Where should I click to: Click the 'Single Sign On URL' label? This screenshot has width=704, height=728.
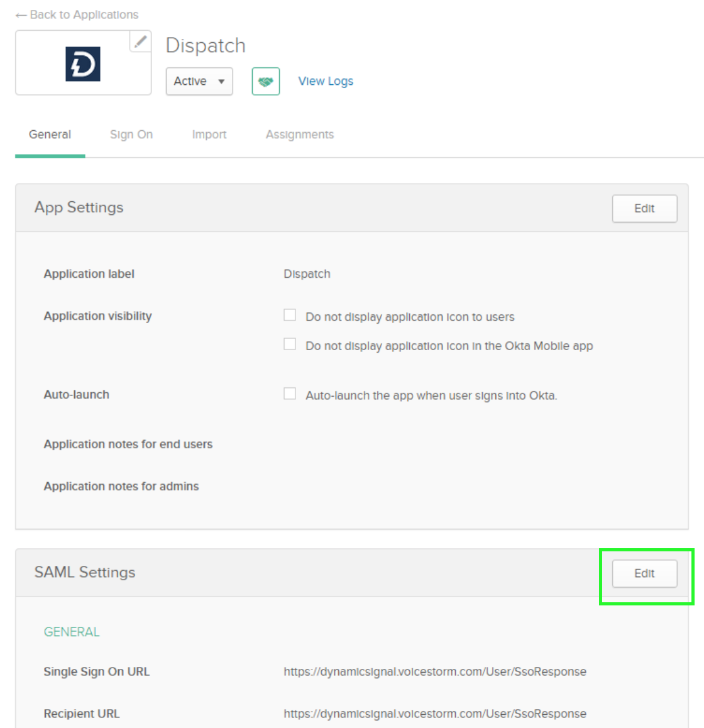click(x=97, y=672)
